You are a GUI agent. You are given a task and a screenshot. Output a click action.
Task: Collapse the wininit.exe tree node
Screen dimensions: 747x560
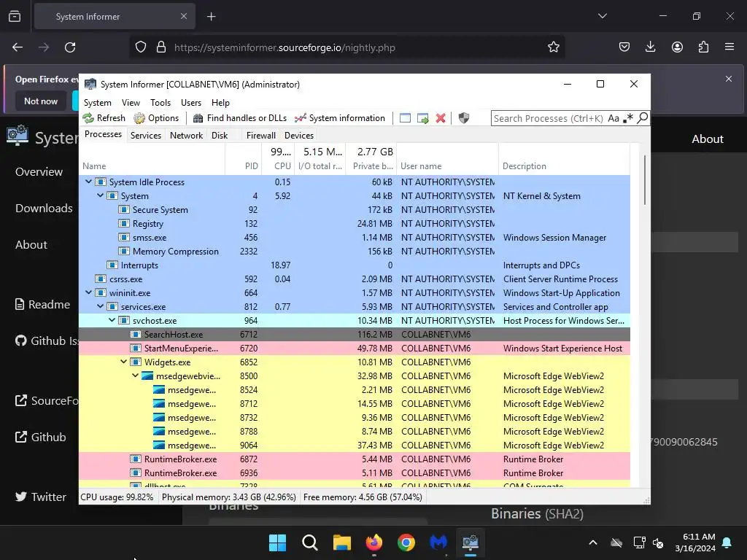[88, 292]
